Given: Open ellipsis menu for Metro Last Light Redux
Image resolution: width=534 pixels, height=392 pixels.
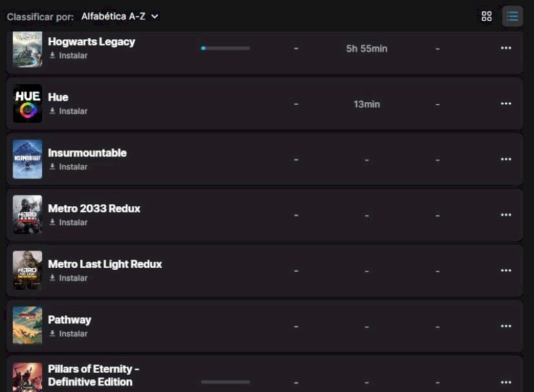Looking at the screenshot, I should (506, 270).
